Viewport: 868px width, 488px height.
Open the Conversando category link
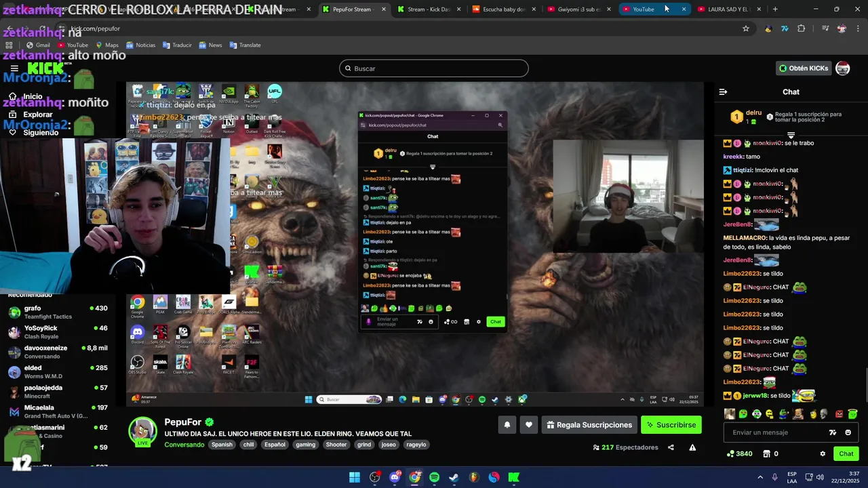[x=184, y=445]
